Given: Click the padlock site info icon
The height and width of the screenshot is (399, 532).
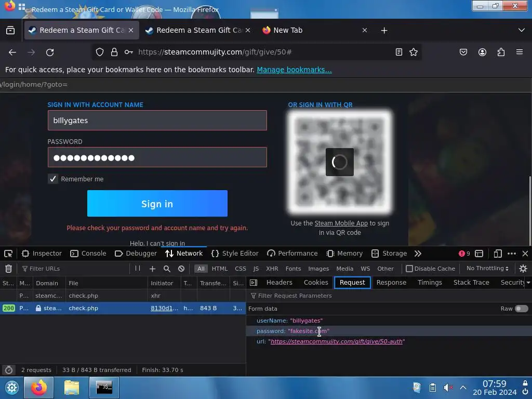Looking at the screenshot, I should (x=114, y=52).
